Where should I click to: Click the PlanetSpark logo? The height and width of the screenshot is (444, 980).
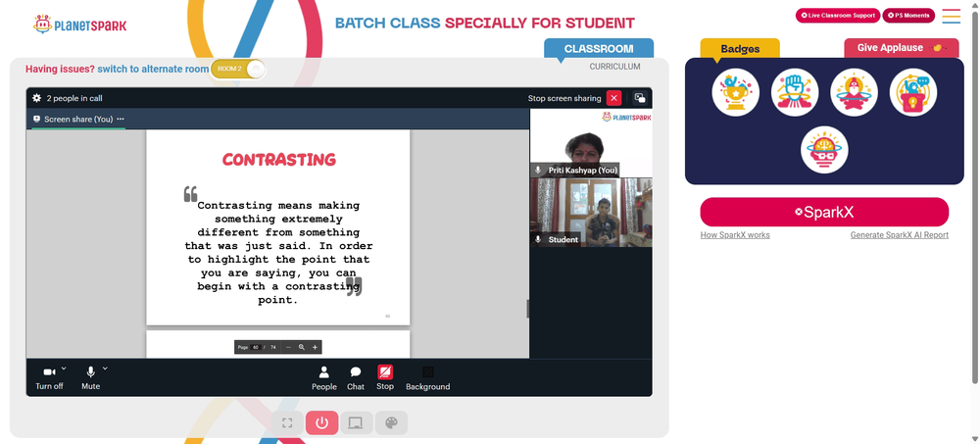click(x=80, y=25)
